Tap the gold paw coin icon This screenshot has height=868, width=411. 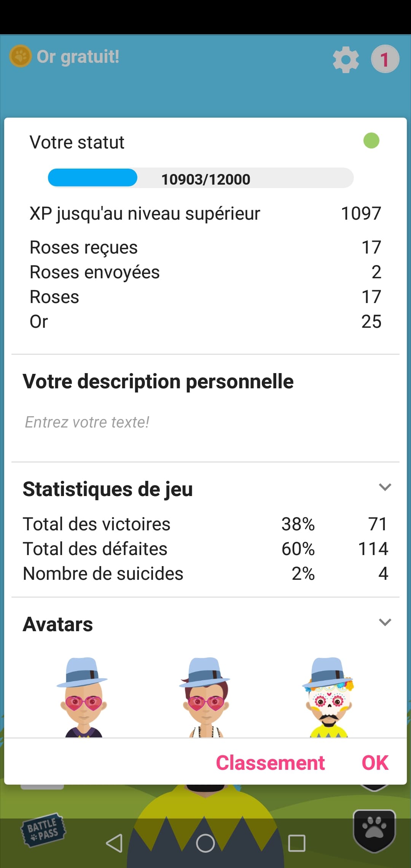click(20, 56)
